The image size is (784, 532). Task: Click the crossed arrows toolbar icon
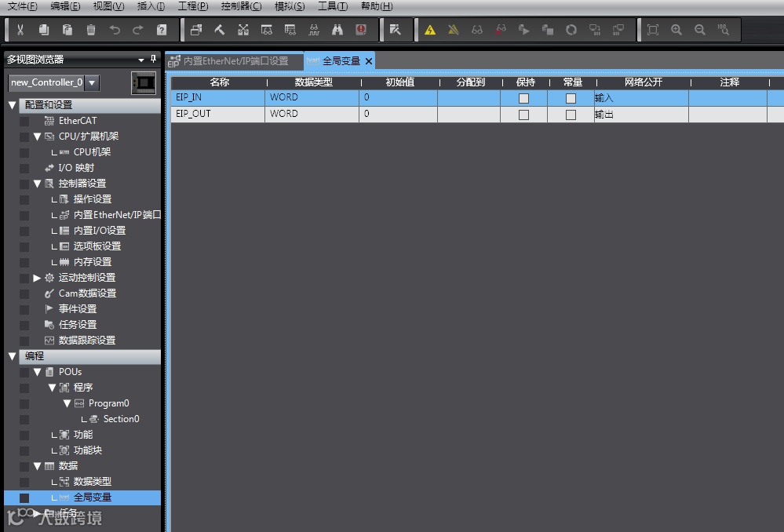pos(243,30)
